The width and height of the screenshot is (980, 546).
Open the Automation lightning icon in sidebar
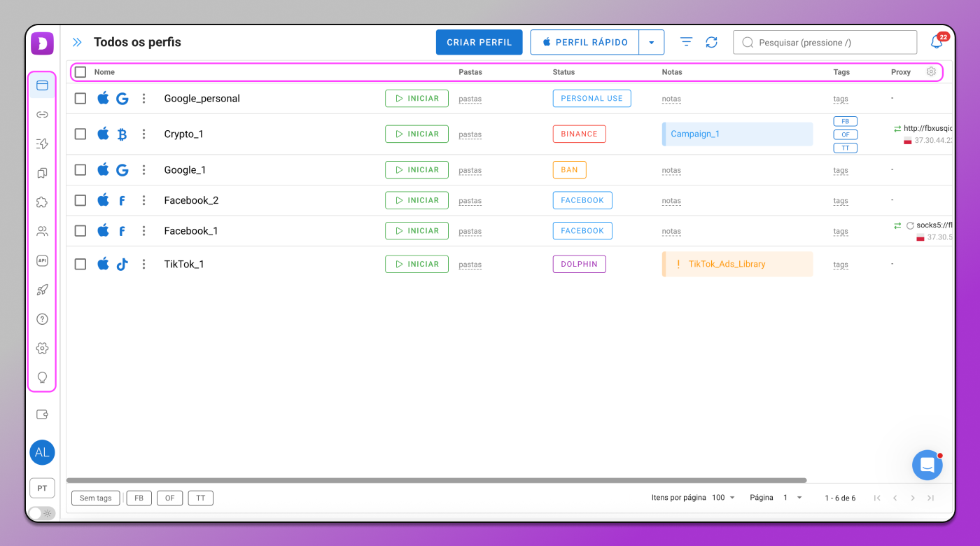[x=42, y=143]
